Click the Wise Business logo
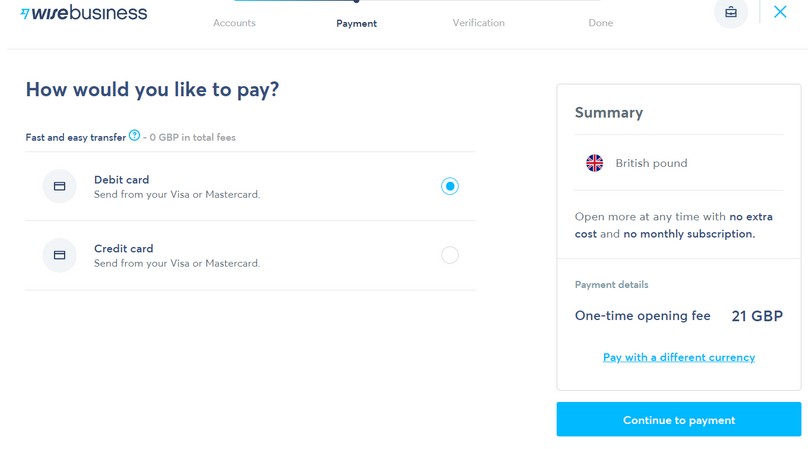The width and height of the screenshot is (808, 449). (x=84, y=13)
